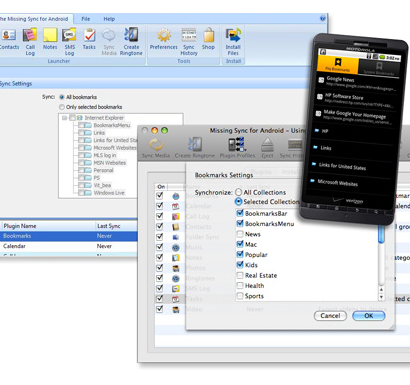Launch the SMS Log tool
This screenshot has height=385, width=410.
point(69,42)
